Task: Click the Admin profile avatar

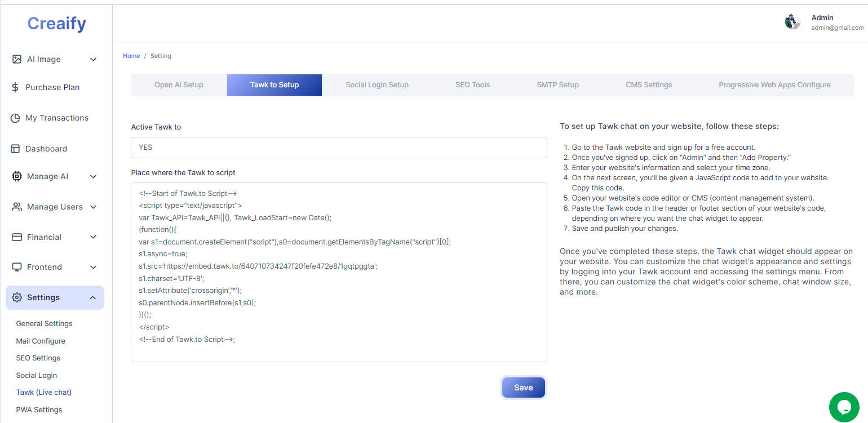Action: coord(793,22)
